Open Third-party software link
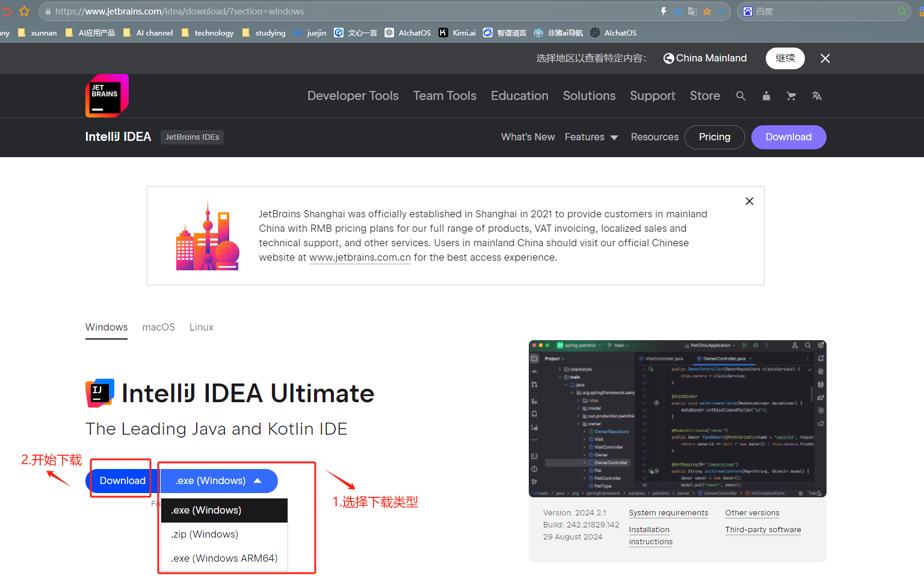Image resolution: width=924 pixels, height=584 pixels. [x=763, y=530]
